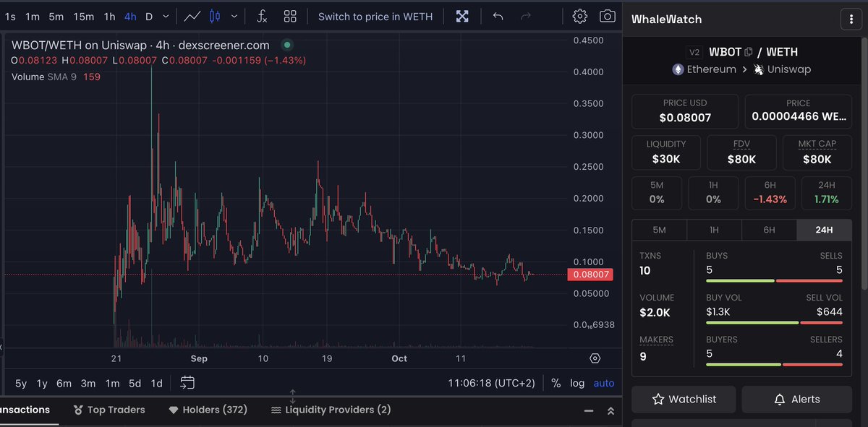This screenshot has width=868, height=427.
Task: Click Switch to price in WETH
Action: coord(375,16)
